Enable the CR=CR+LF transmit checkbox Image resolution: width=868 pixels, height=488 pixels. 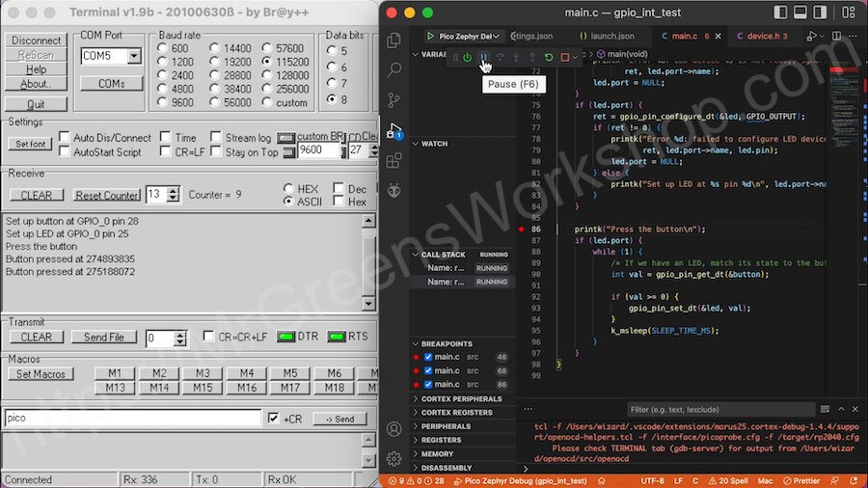click(208, 336)
